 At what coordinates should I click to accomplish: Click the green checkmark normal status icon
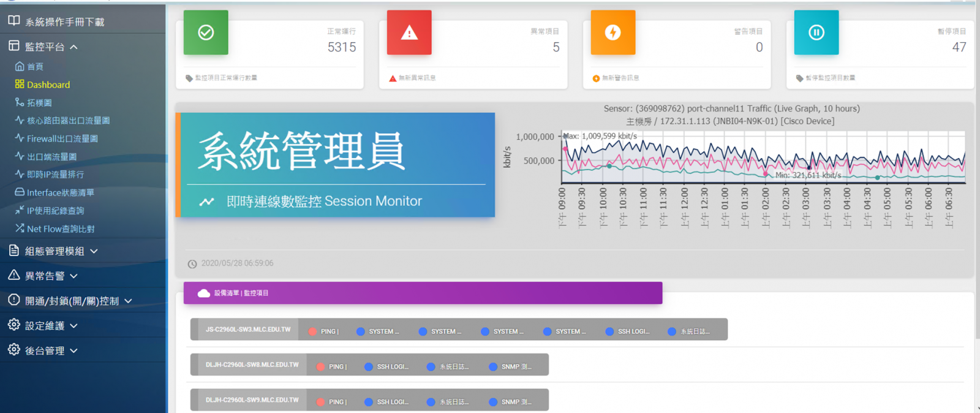(x=206, y=32)
